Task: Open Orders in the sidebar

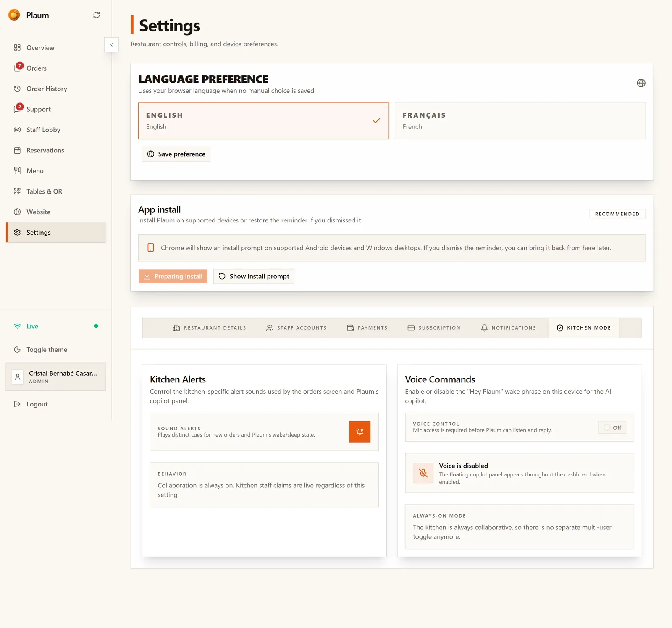Action: (x=55, y=68)
